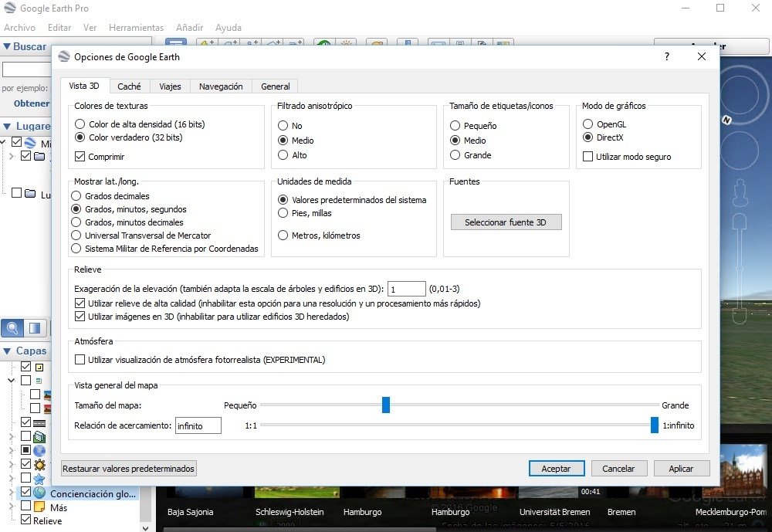Uncheck the Concienciación global layer checkbox
Screen dimensions: 772x532
[x=25, y=492]
